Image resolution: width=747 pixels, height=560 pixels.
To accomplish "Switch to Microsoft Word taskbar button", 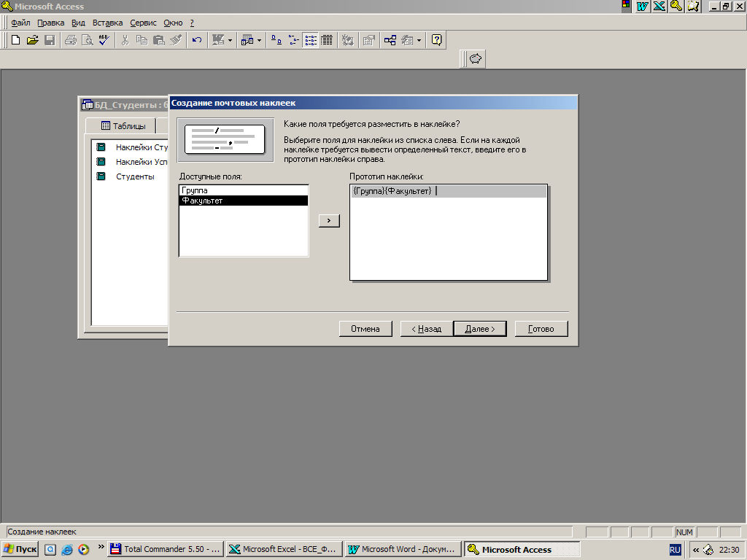I will click(403, 550).
